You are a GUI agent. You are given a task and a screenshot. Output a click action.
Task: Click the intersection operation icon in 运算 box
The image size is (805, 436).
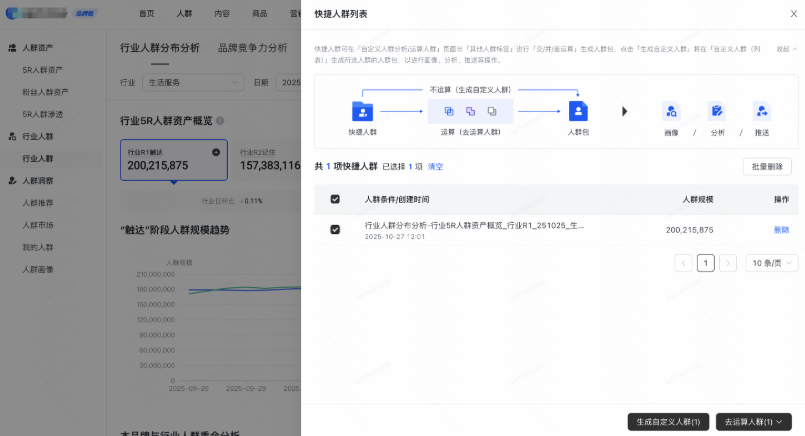click(449, 111)
